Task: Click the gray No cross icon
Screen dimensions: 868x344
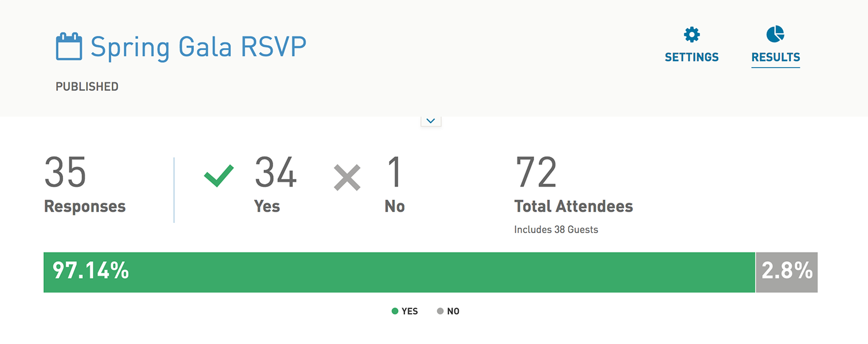Action: click(x=347, y=177)
